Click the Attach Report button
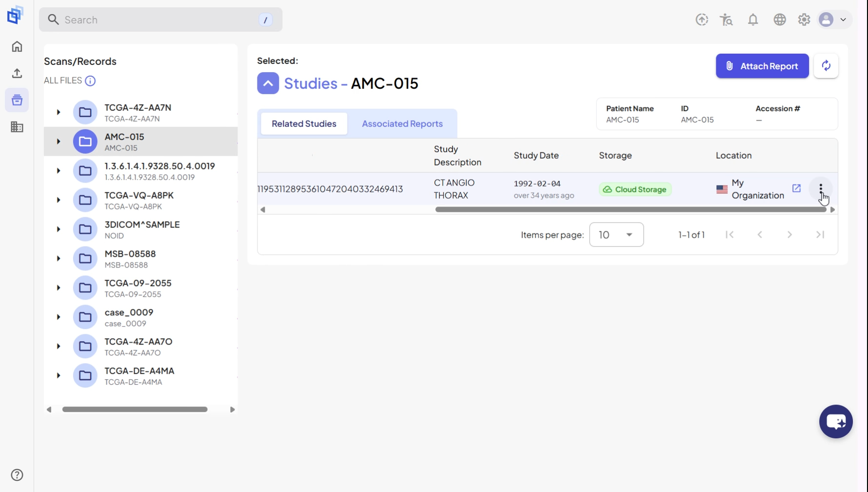The image size is (868, 492). pyautogui.click(x=762, y=66)
